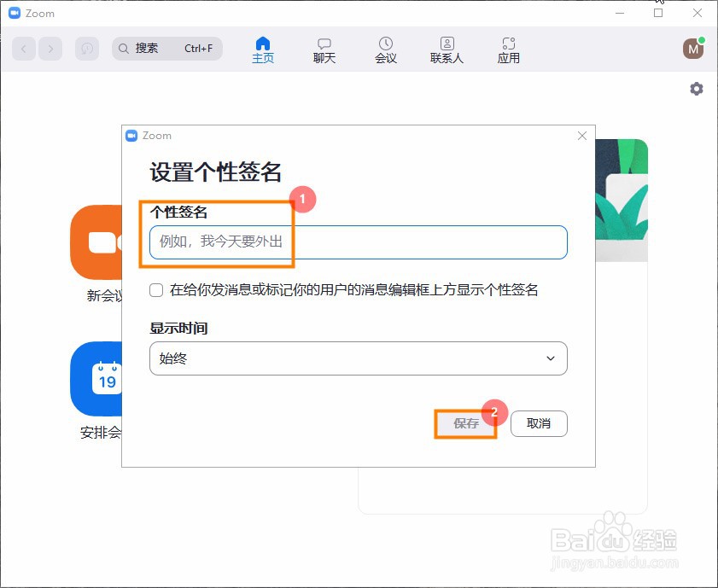
Task: Click the back navigation arrow
Action: (24, 49)
